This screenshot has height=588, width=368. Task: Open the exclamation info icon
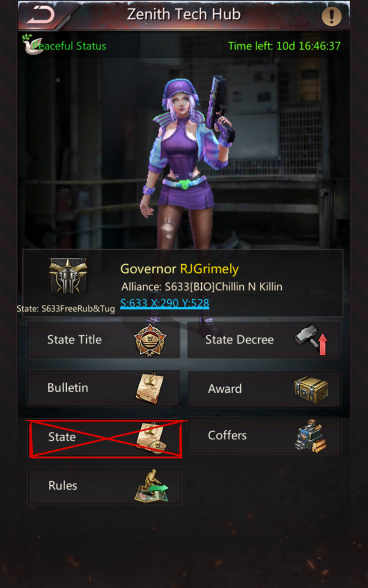pyautogui.click(x=332, y=17)
